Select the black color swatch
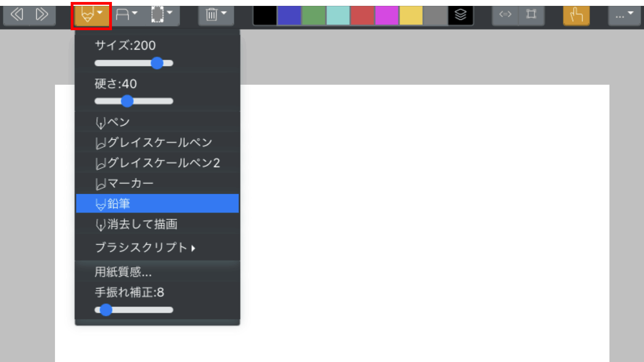 (265, 15)
